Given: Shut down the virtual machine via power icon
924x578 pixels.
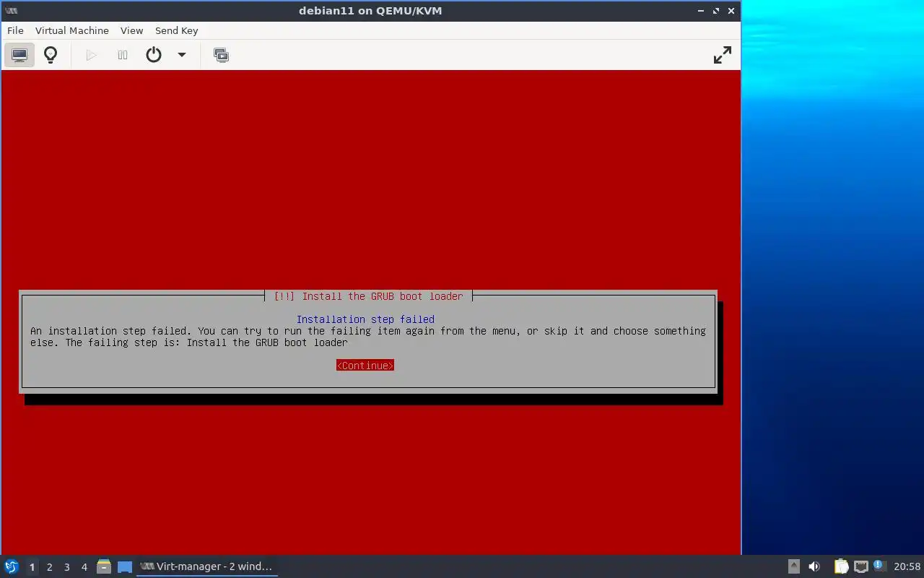Looking at the screenshot, I should click(x=154, y=55).
